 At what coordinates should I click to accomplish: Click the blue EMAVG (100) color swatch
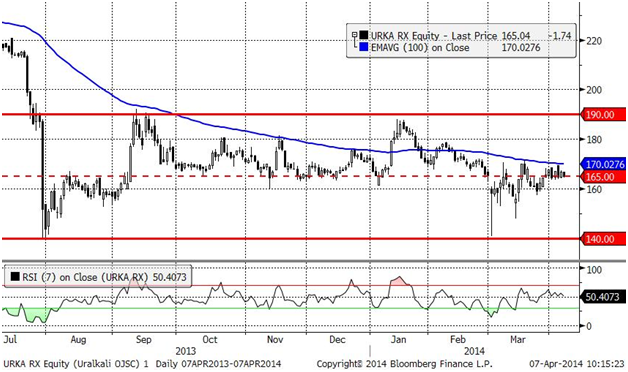pos(364,47)
